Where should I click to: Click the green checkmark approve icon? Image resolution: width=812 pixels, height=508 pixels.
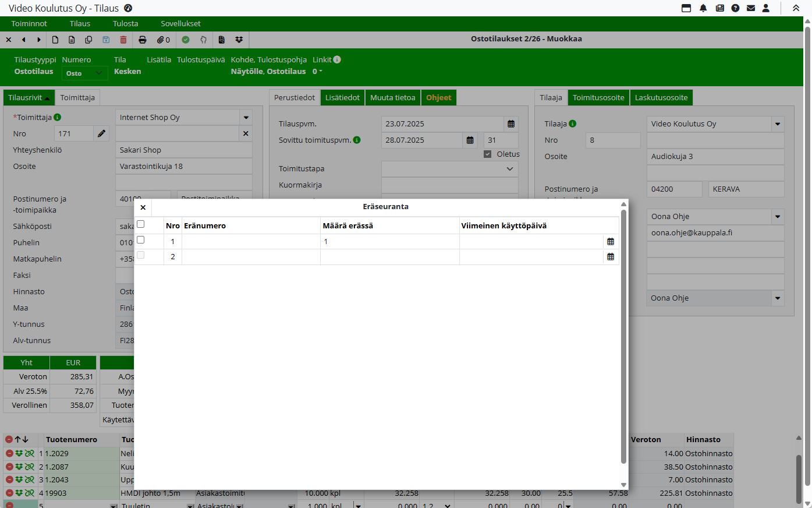[x=186, y=40]
